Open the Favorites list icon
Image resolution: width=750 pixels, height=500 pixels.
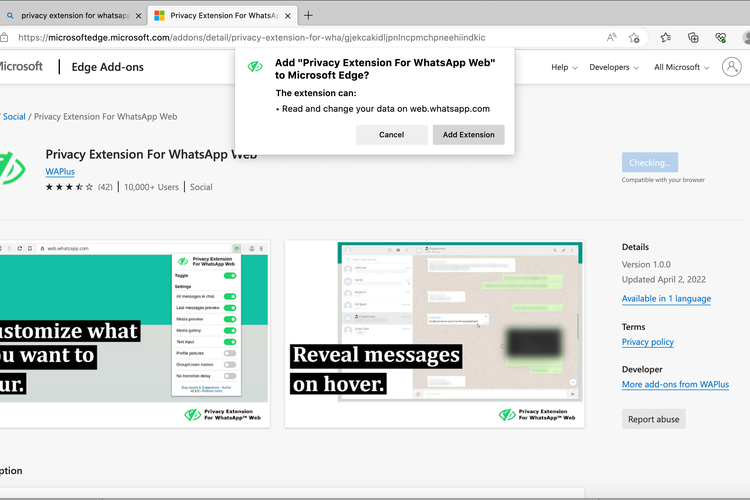click(666, 37)
